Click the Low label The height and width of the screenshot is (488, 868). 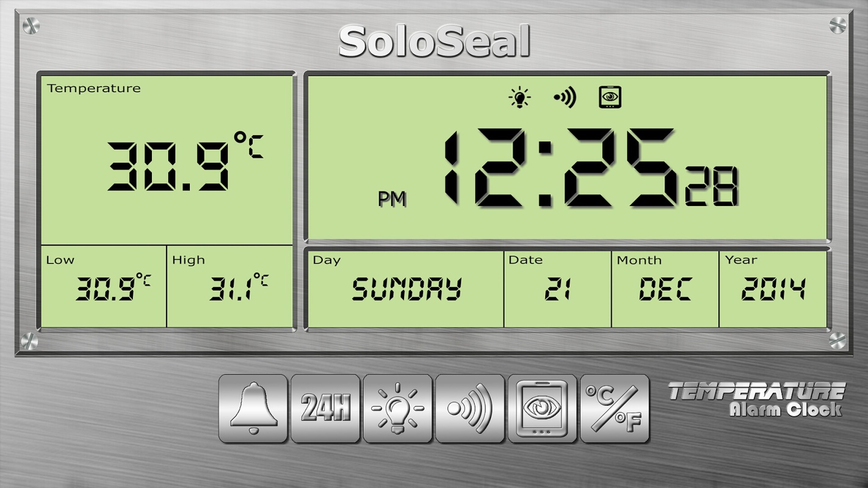pos(60,260)
